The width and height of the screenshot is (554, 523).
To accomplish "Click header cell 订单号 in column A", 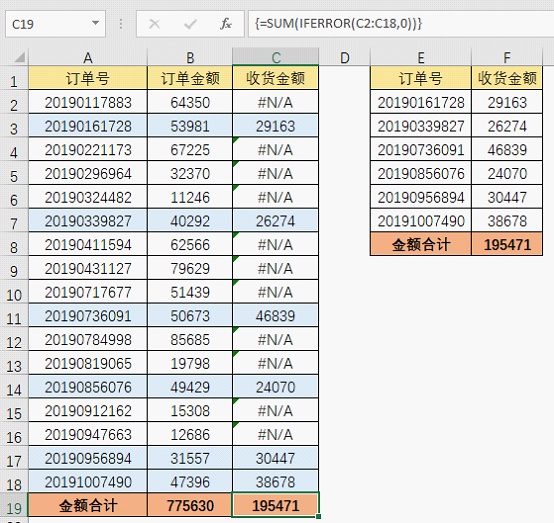I will [x=88, y=78].
